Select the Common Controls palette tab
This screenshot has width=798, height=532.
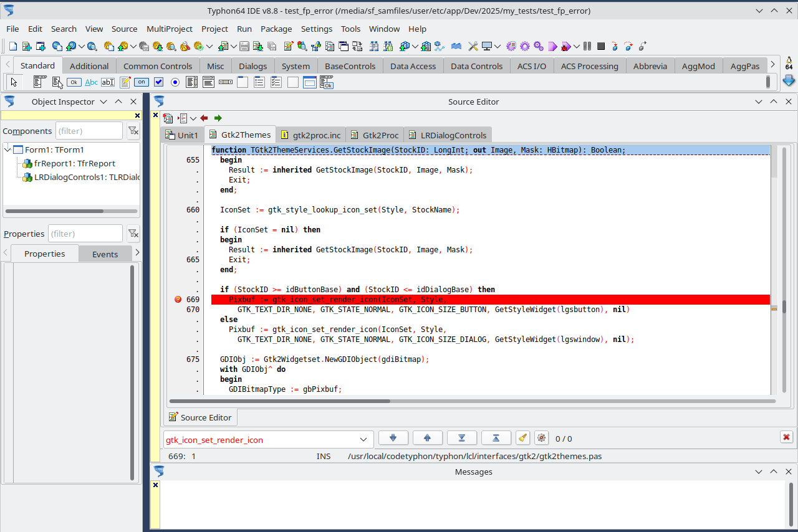point(158,66)
